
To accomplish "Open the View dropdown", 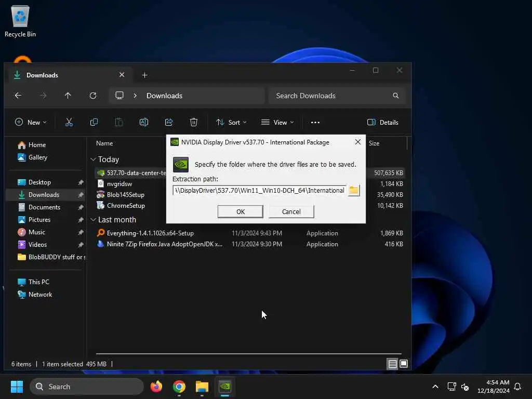I will (x=277, y=123).
